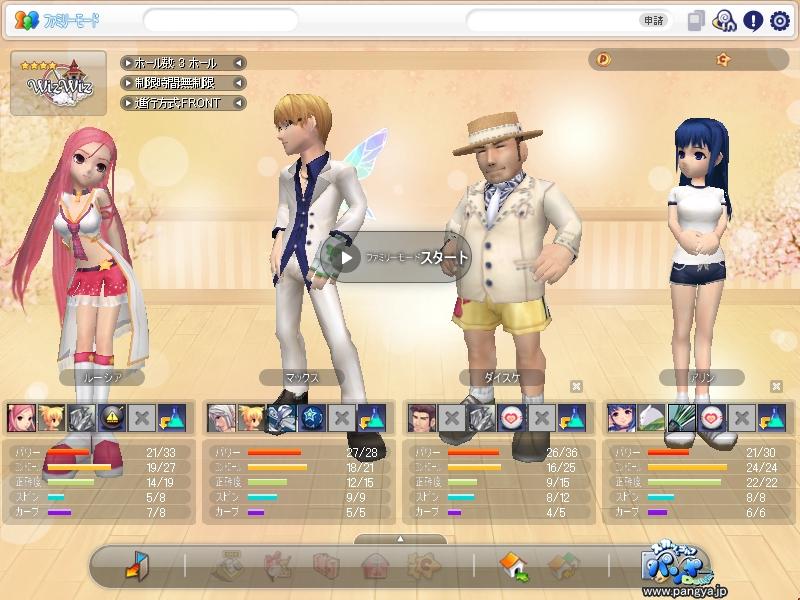Click the orange cookie currency icon
Screen dimensions: 800x600
pos(723,60)
